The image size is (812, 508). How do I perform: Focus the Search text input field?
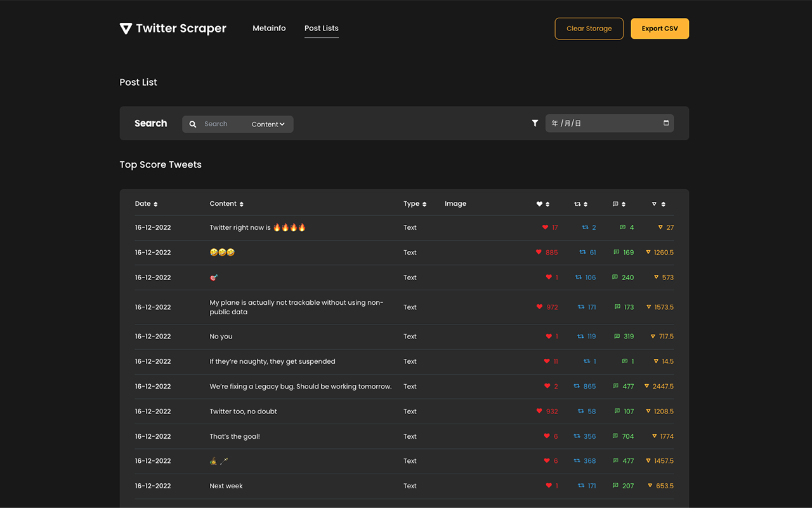222,124
